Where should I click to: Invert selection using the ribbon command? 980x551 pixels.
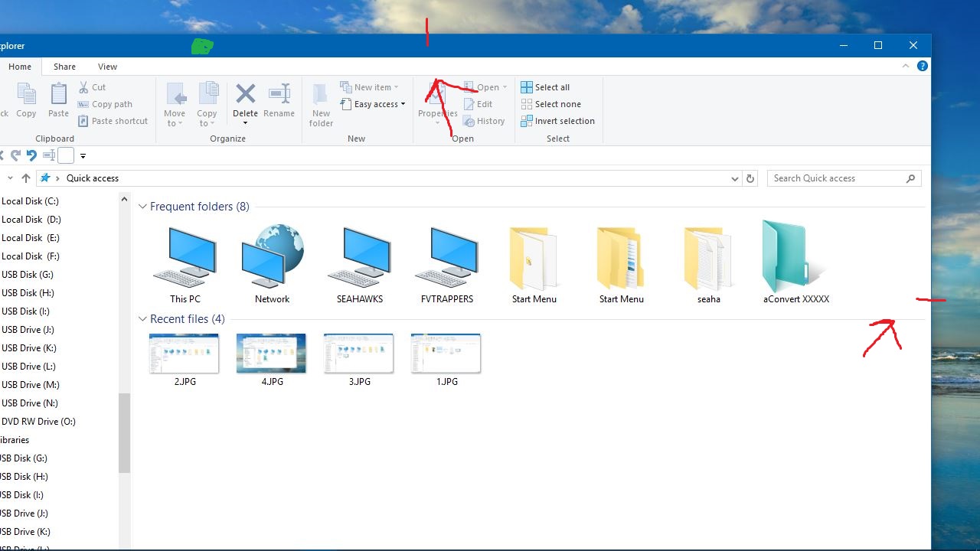point(557,121)
